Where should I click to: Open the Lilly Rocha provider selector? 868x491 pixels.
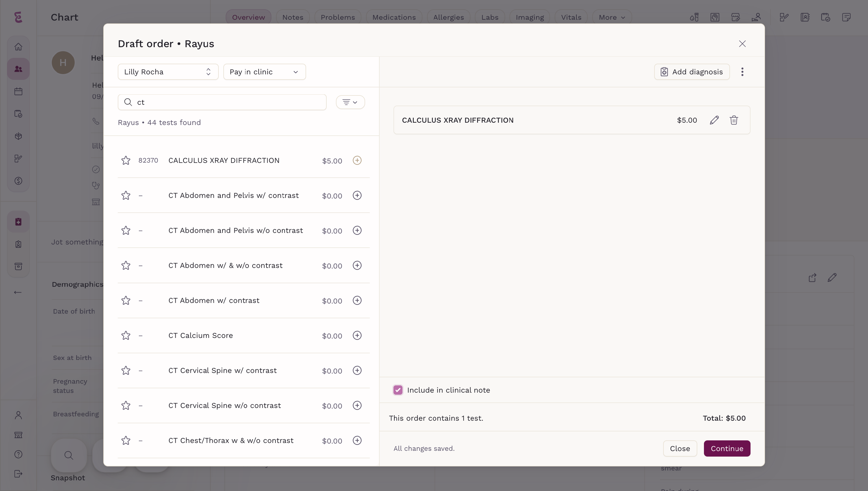click(168, 72)
